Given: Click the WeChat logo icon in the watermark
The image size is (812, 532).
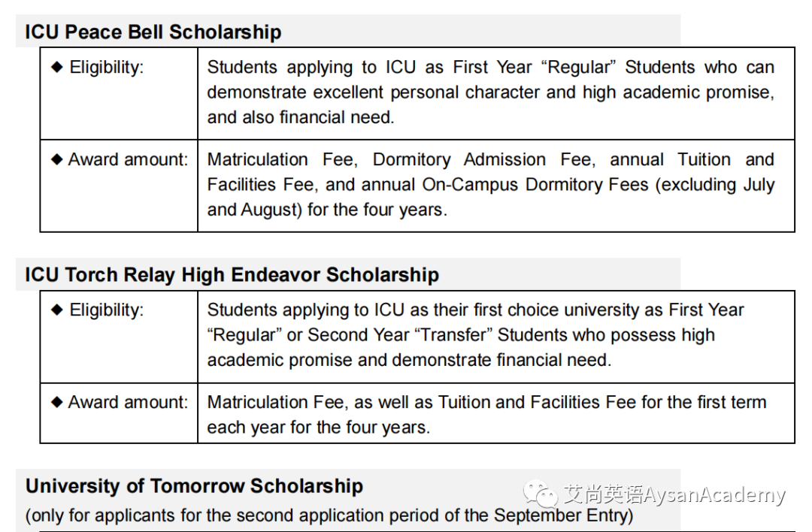Looking at the screenshot, I should (540, 493).
